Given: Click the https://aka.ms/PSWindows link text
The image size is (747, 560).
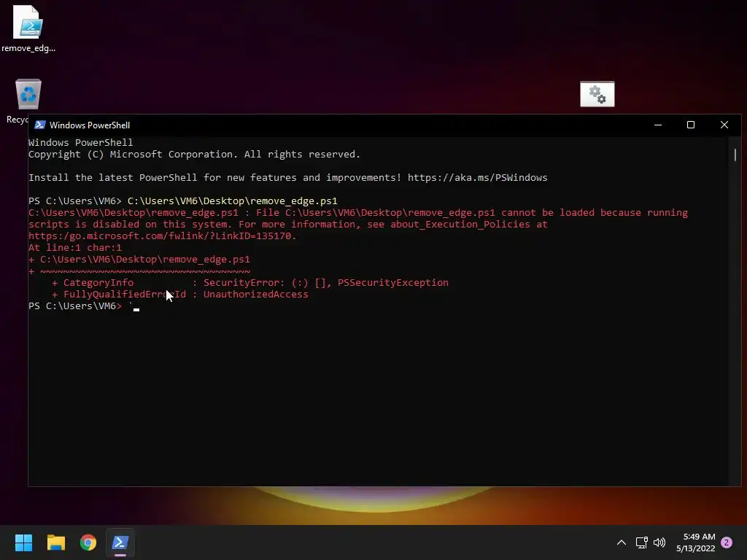Looking at the screenshot, I should click(x=477, y=178).
